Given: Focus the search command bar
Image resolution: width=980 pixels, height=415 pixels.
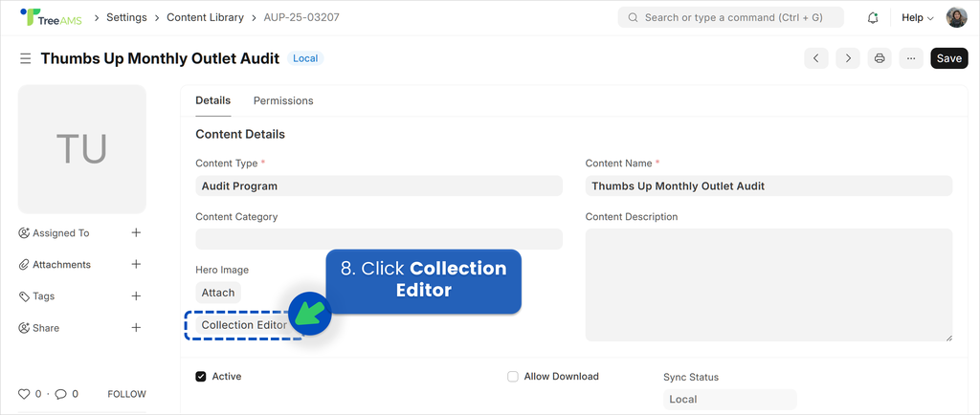Looking at the screenshot, I should pos(730,17).
